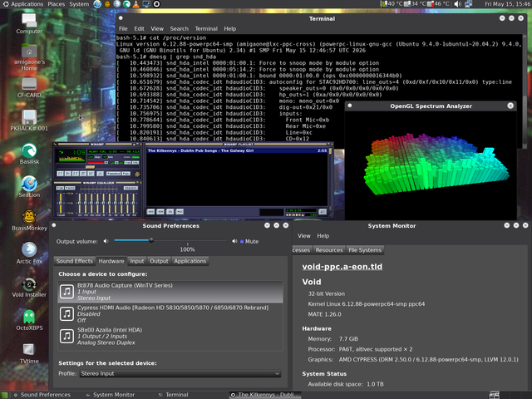Screen dimensions: 532x399
Task: Select the SBx00 Azalia (Intel HDA) device
Action: tap(170, 336)
